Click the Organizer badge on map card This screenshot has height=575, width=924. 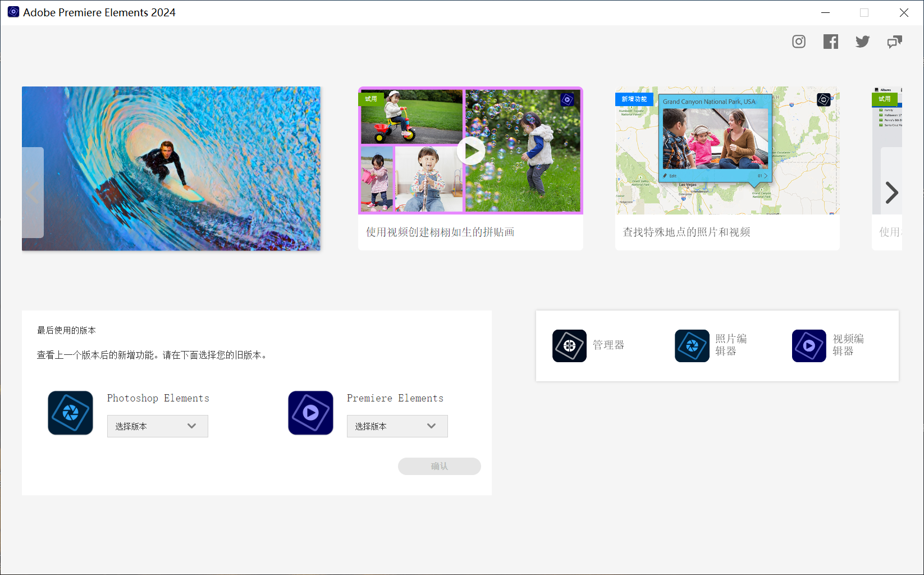pos(824,100)
